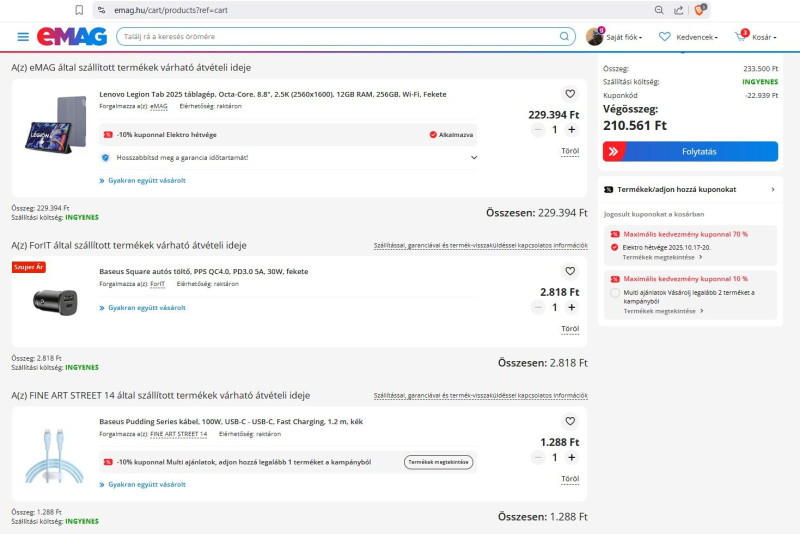
Task: Click the coupon ticket icon beside Termékek/adjon hozzá
Action: (608, 189)
